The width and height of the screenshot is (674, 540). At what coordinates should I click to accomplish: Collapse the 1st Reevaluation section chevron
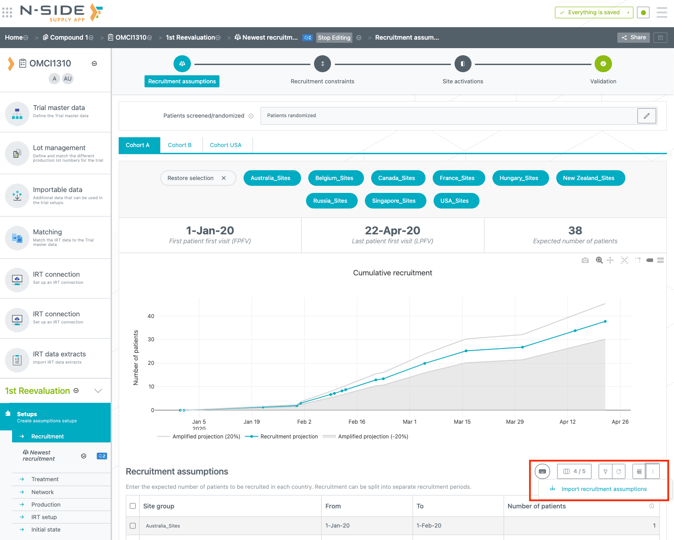pos(98,391)
